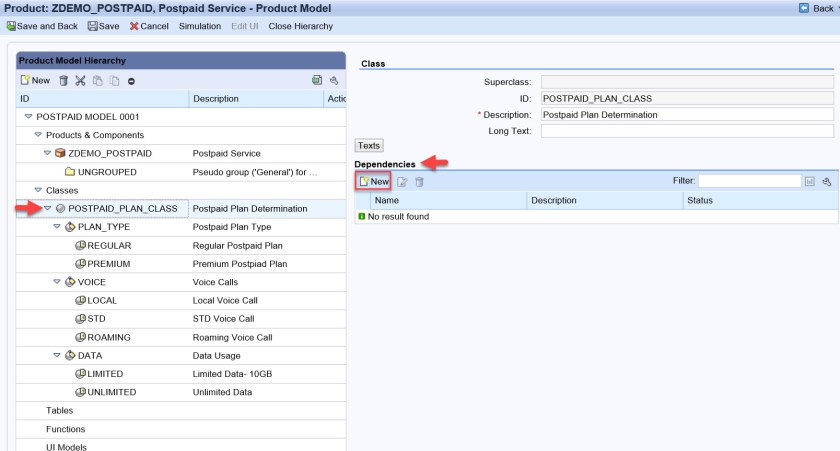Open dependencies table personalization icon

click(827, 182)
